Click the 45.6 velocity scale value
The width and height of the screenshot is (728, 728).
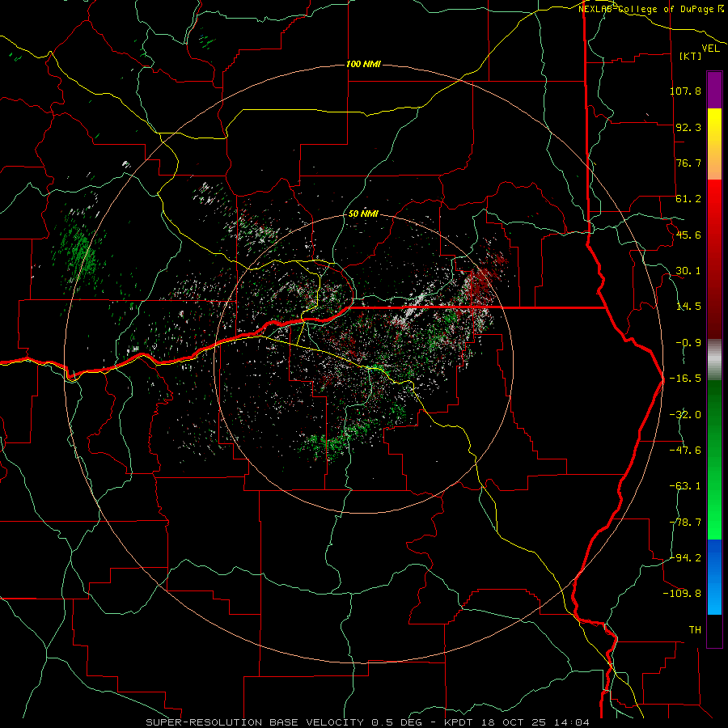coord(688,235)
